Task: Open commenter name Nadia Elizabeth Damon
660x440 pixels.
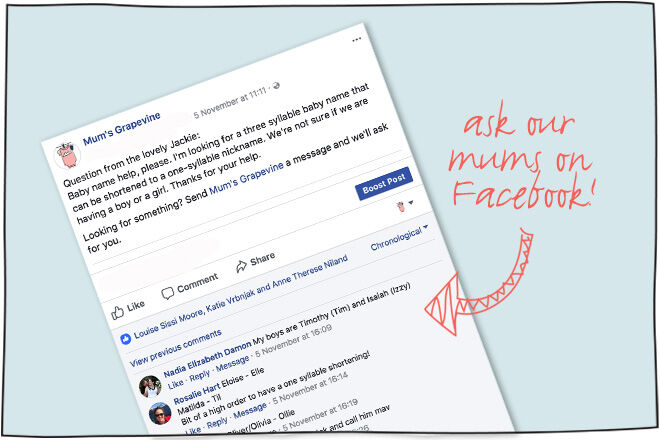Action: tap(207, 358)
